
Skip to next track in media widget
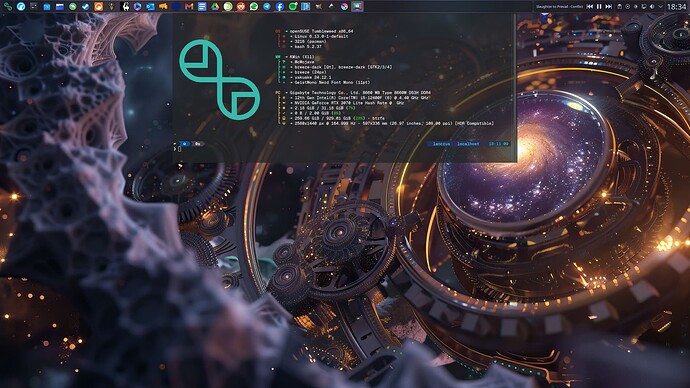tap(609, 7)
